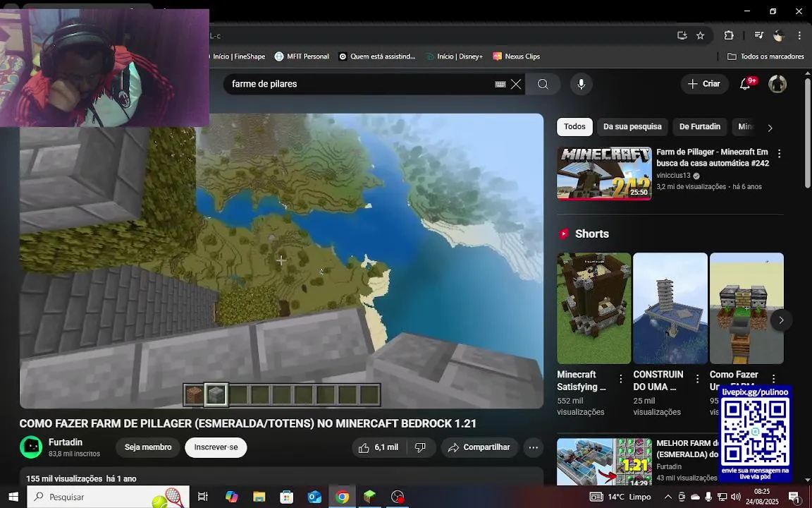This screenshot has width=812, height=508.
Task: Open the YouTube account avatar menu
Action: (x=777, y=84)
